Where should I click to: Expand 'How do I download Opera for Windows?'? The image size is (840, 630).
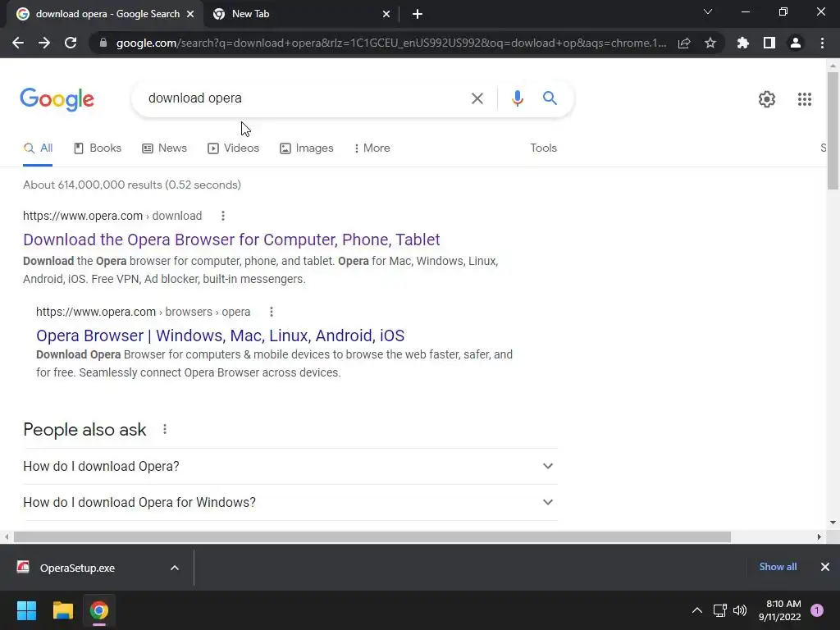[290, 503]
